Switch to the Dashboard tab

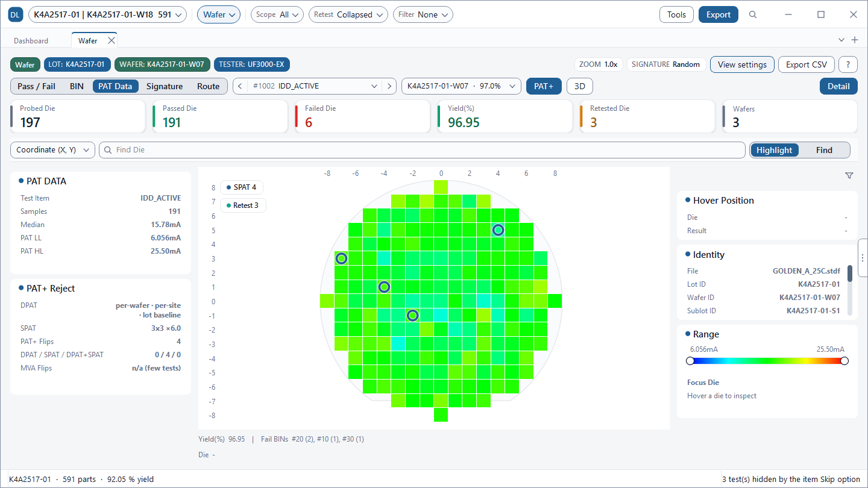click(31, 41)
